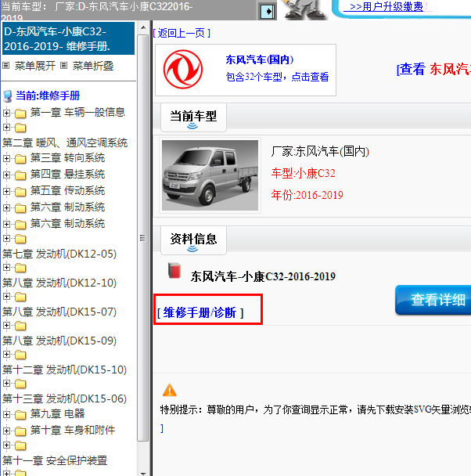Click the text 厂家:东风汽车(国内)
The image size is (471, 476).
point(320,151)
